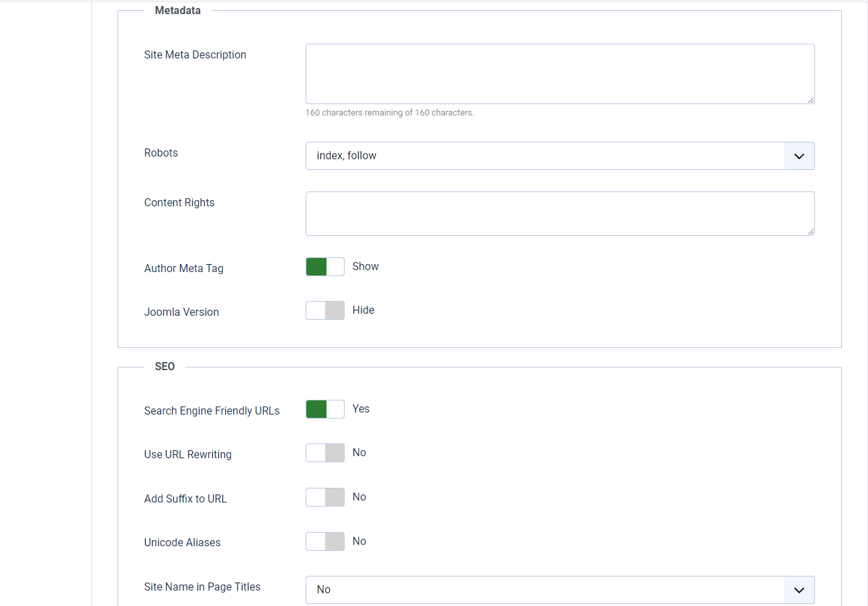Screen dimensions: 868x606
Task: Click the 160 characters remaining hint text
Action: [390, 113]
